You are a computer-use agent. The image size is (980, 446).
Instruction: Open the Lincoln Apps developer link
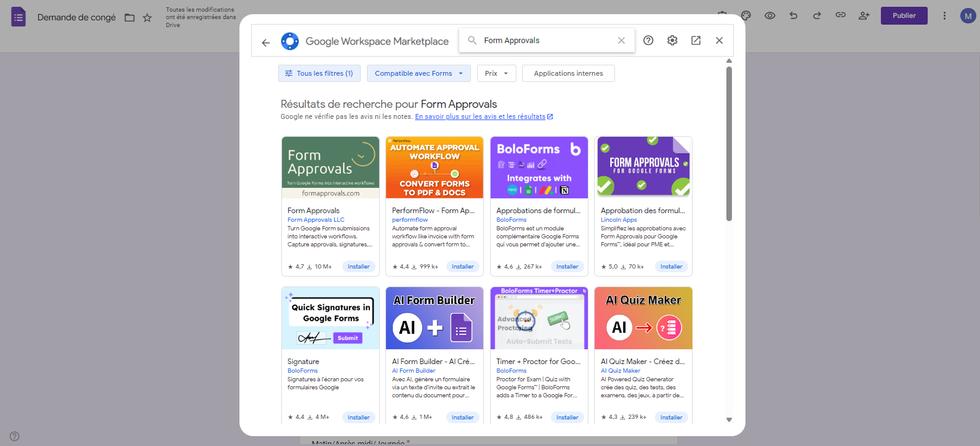[619, 220]
